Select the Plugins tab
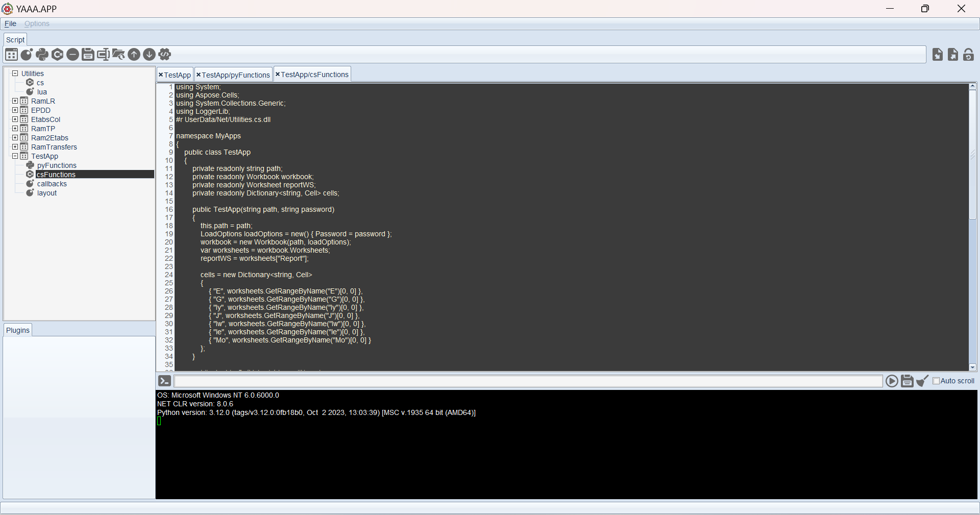This screenshot has width=980, height=515. (18, 330)
